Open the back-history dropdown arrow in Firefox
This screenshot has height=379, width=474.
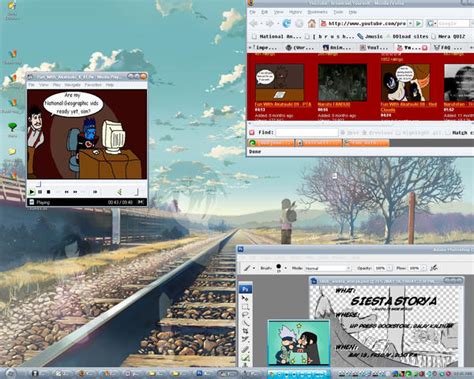pyautogui.click(x=261, y=23)
